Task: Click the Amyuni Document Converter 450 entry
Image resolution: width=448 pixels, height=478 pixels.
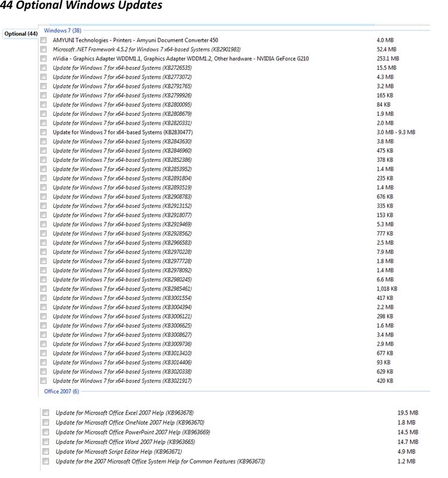Action: 136,40
